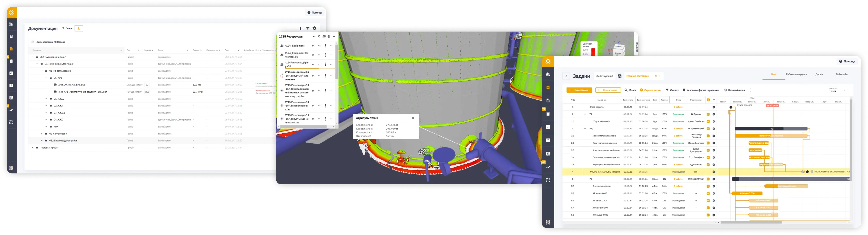This screenshot has width=868, height=235.
Task: Collapse the ЖК "Суворовский парк" project
Action: (x=33, y=57)
